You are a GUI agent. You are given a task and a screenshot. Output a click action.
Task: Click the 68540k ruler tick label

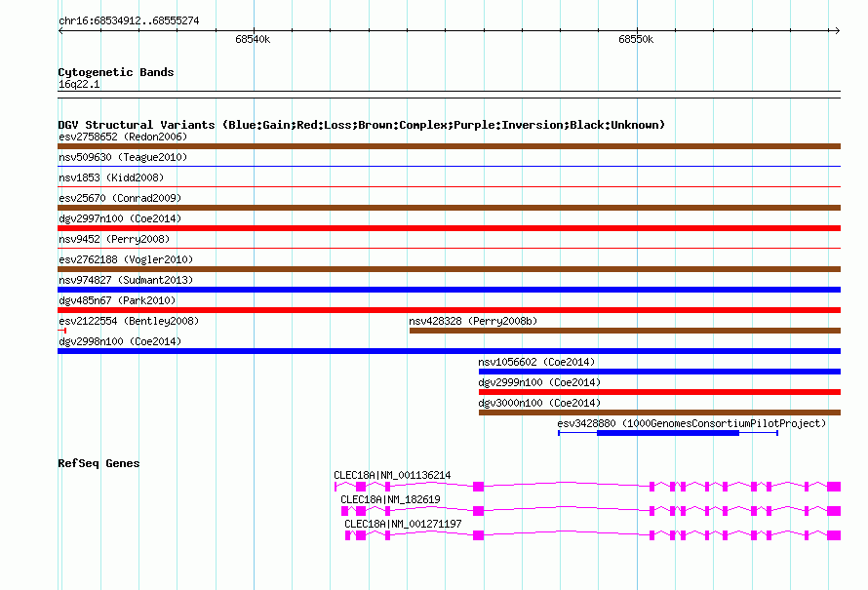pyautogui.click(x=253, y=39)
